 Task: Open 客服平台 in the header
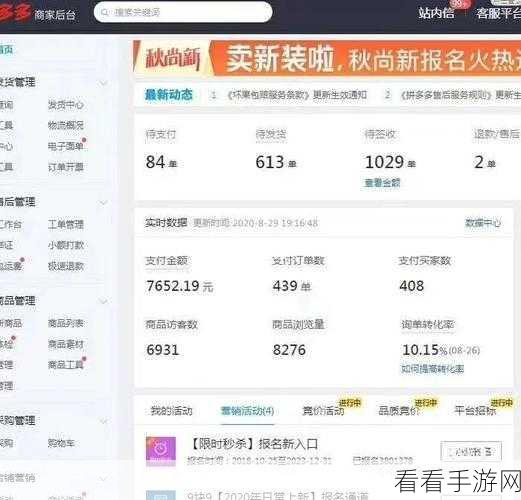point(498,13)
